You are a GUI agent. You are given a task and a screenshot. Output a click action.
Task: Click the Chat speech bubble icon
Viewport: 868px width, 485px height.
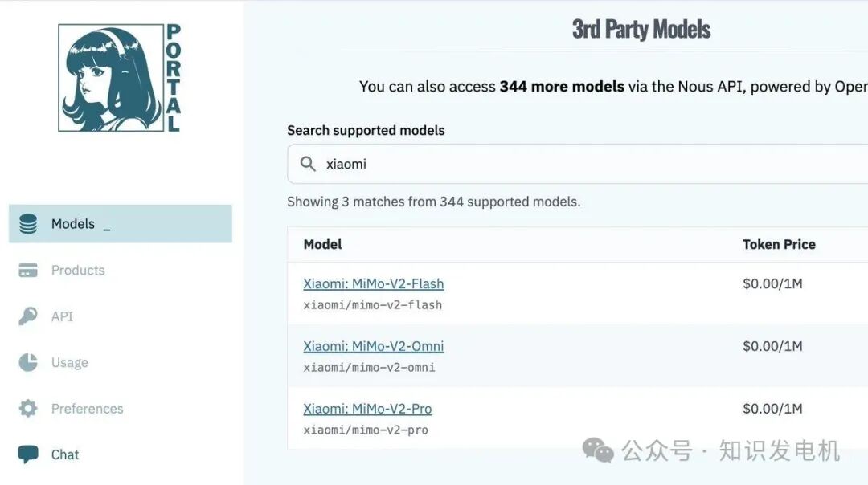[x=28, y=454]
